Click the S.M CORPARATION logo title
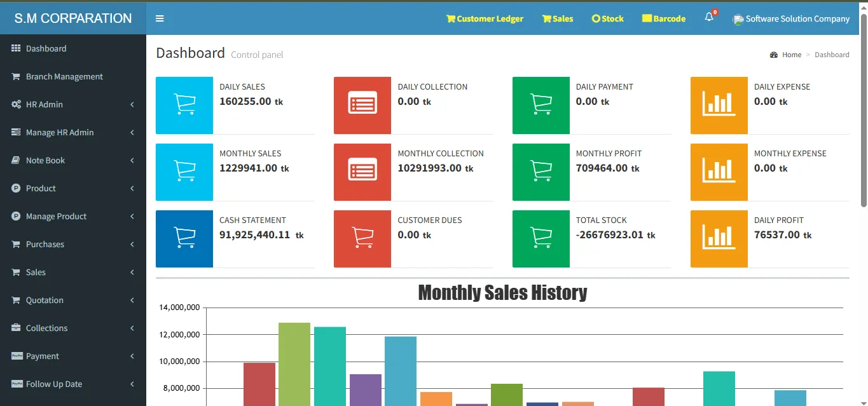The height and width of the screenshot is (406, 868). (x=73, y=18)
